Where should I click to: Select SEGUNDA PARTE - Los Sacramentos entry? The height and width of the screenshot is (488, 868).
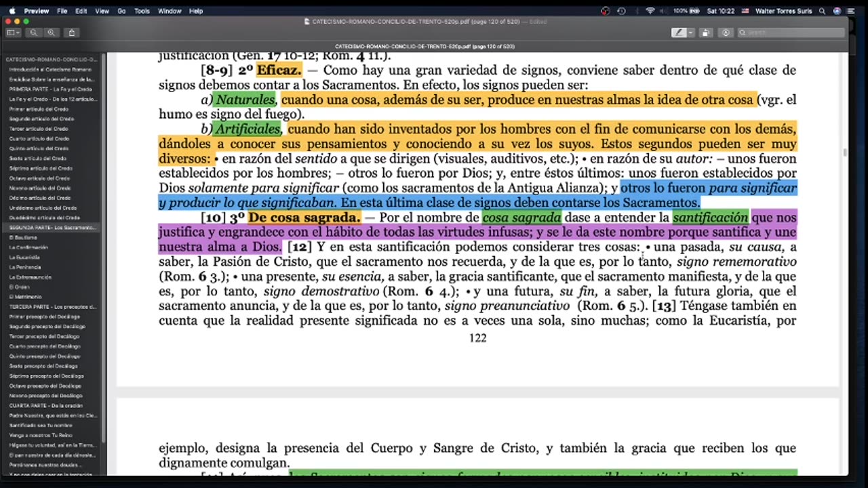click(52, 228)
